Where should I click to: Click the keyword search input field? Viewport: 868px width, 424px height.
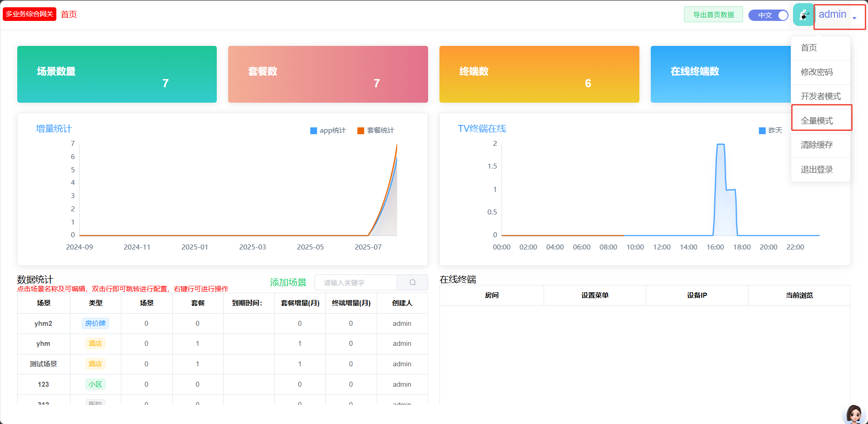pos(356,283)
